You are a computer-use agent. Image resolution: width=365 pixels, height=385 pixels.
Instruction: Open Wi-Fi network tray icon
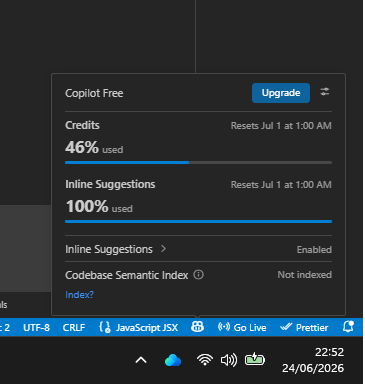click(205, 360)
